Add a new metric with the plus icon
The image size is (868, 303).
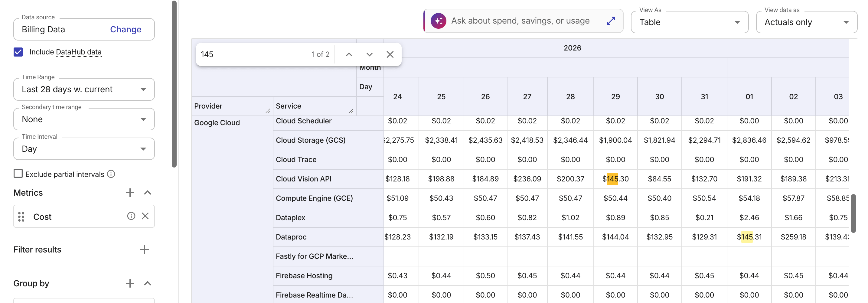[x=130, y=192]
